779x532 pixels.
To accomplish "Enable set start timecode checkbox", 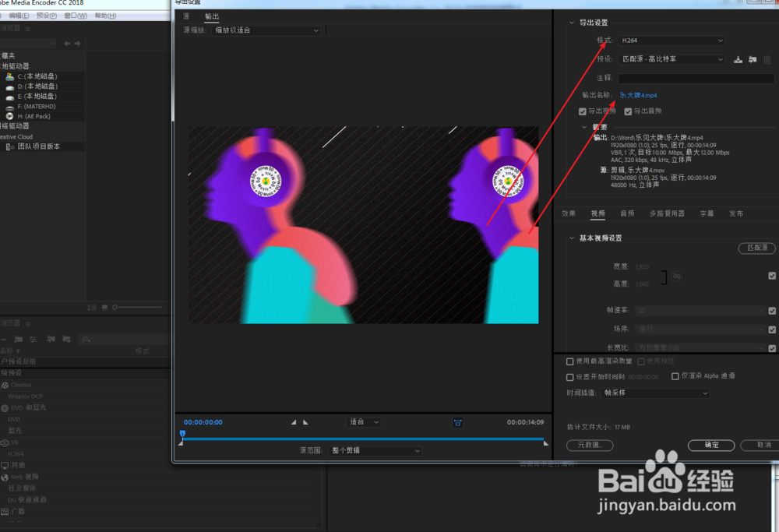I will click(570, 378).
